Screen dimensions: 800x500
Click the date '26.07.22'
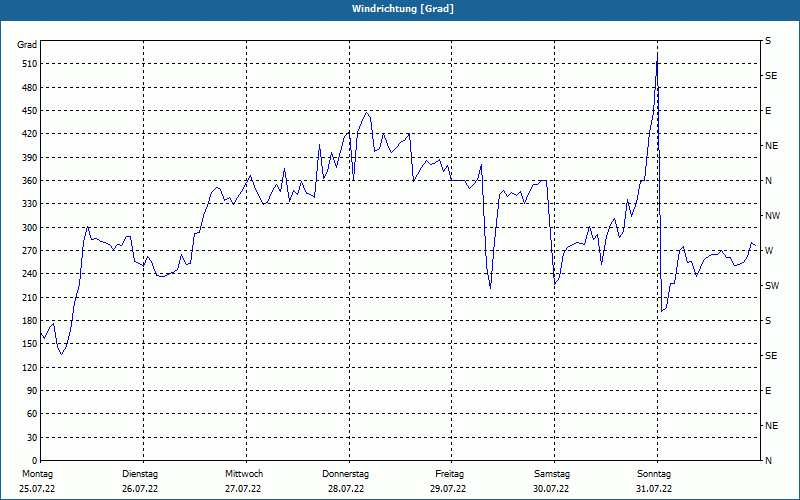140,489
